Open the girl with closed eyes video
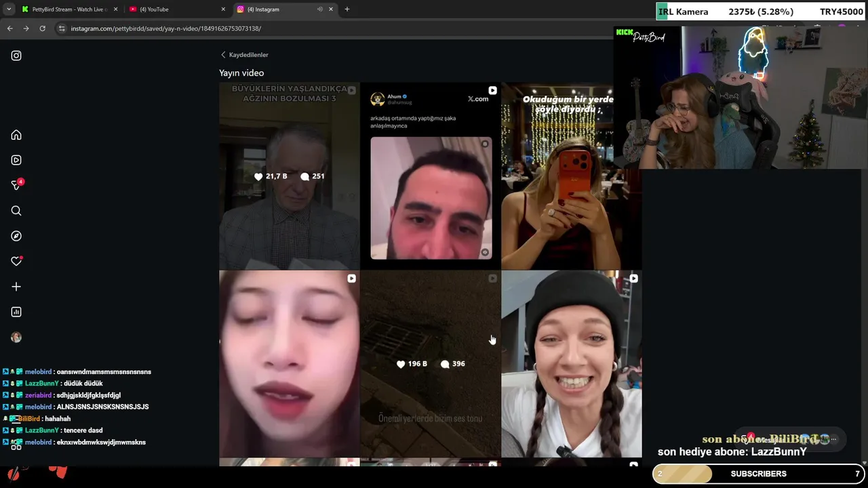Image resolution: width=868 pixels, height=488 pixels. [290, 364]
